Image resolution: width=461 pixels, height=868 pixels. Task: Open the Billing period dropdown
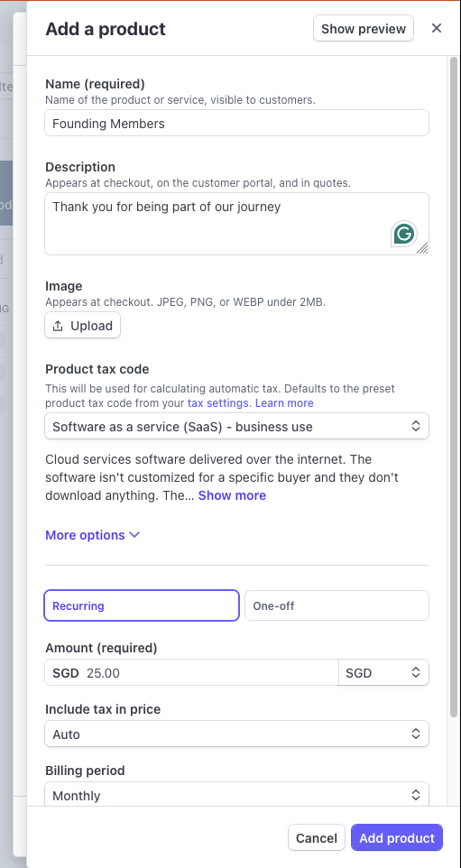pyautogui.click(x=237, y=795)
